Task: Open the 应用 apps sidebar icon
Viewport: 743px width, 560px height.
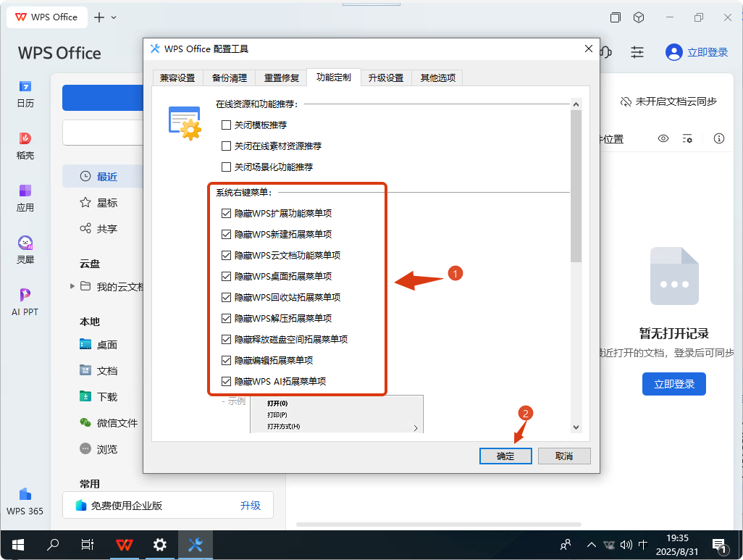Action: point(25,198)
